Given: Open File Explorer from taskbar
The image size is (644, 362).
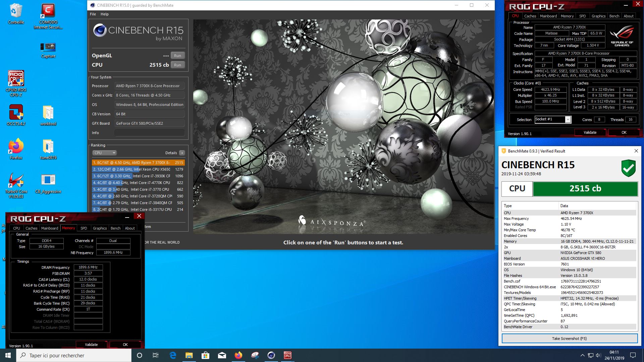Looking at the screenshot, I should click(x=189, y=355).
